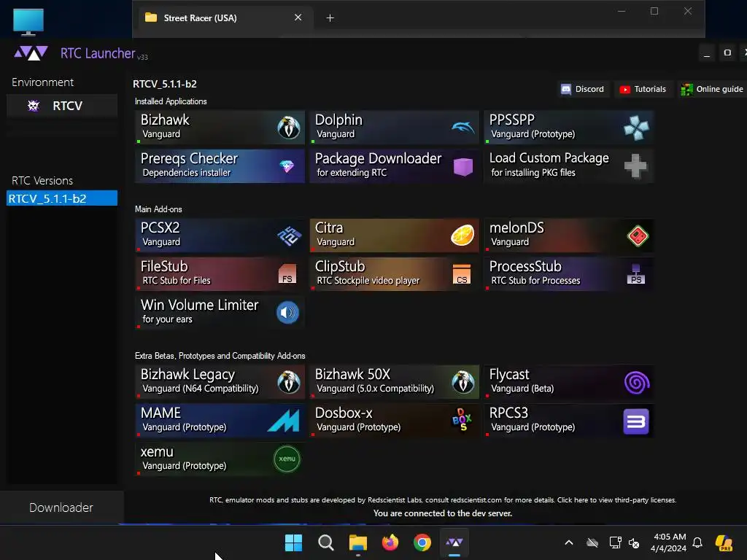
Task: Close the Street Racer (USA) tab
Action: click(x=298, y=17)
